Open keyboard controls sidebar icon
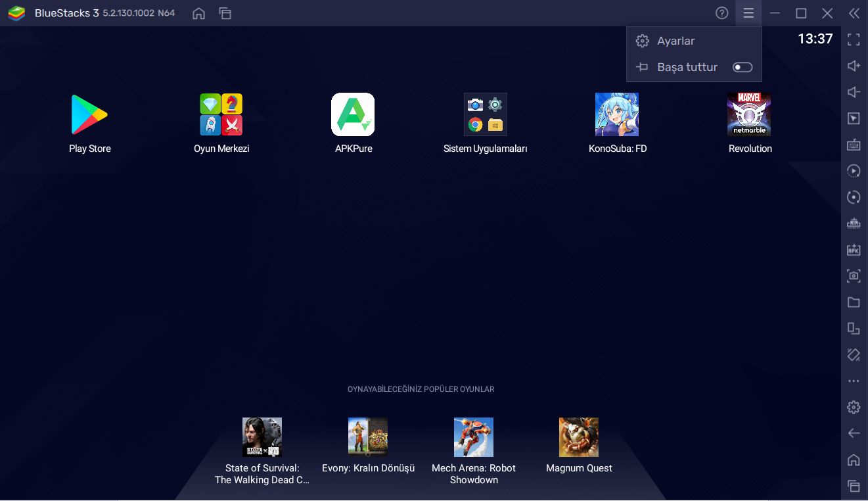Screen dimensions: 868x501 (x=854, y=145)
